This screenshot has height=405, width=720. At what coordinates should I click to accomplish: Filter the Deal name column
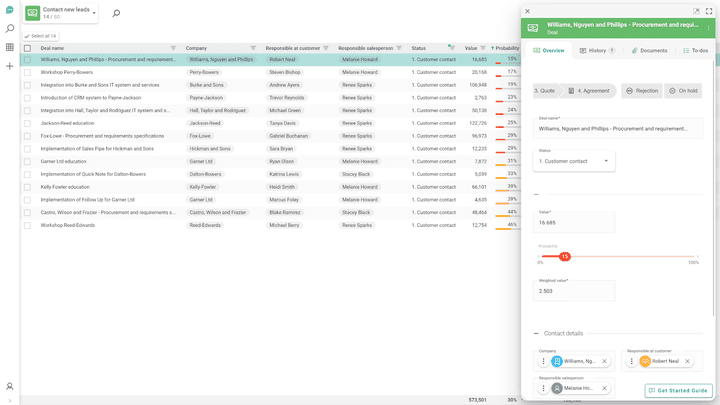(173, 48)
